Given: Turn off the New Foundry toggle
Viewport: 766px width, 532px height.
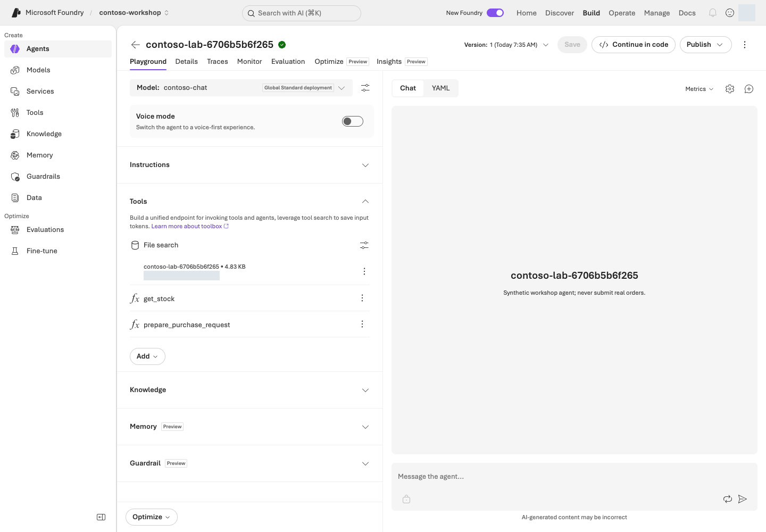Looking at the screenshot, I should point(495,13).
